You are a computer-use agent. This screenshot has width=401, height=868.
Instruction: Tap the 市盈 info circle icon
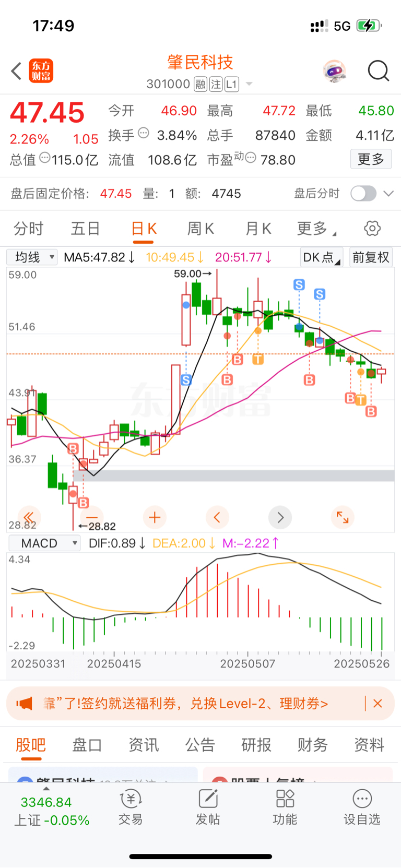[x=251, y=157]
